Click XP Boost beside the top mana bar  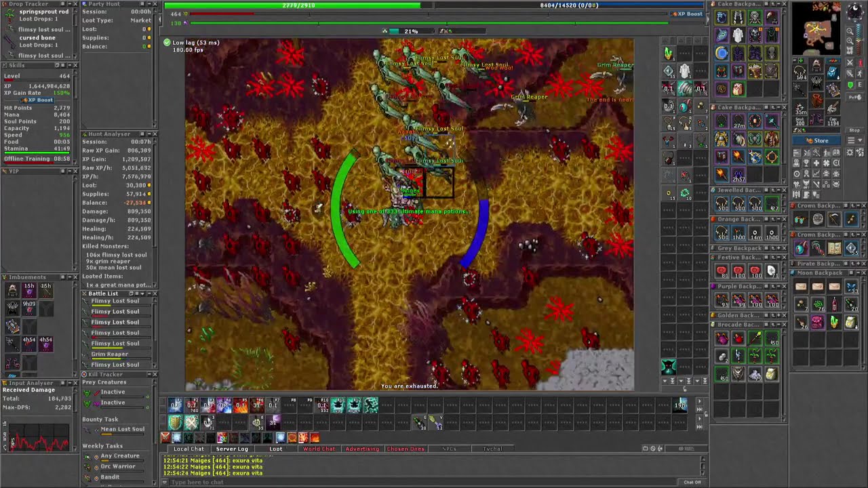[x=687, y=14]
